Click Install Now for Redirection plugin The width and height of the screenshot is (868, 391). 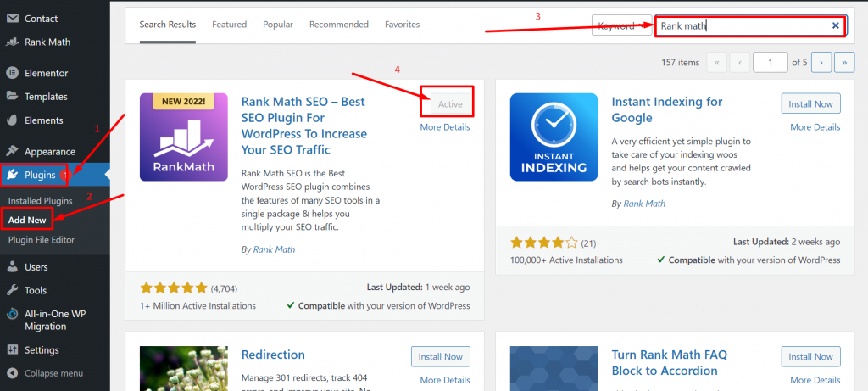441,357
